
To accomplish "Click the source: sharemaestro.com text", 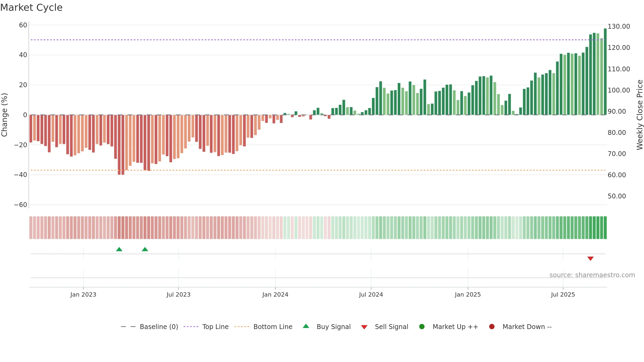I will [x=592, y=275].
